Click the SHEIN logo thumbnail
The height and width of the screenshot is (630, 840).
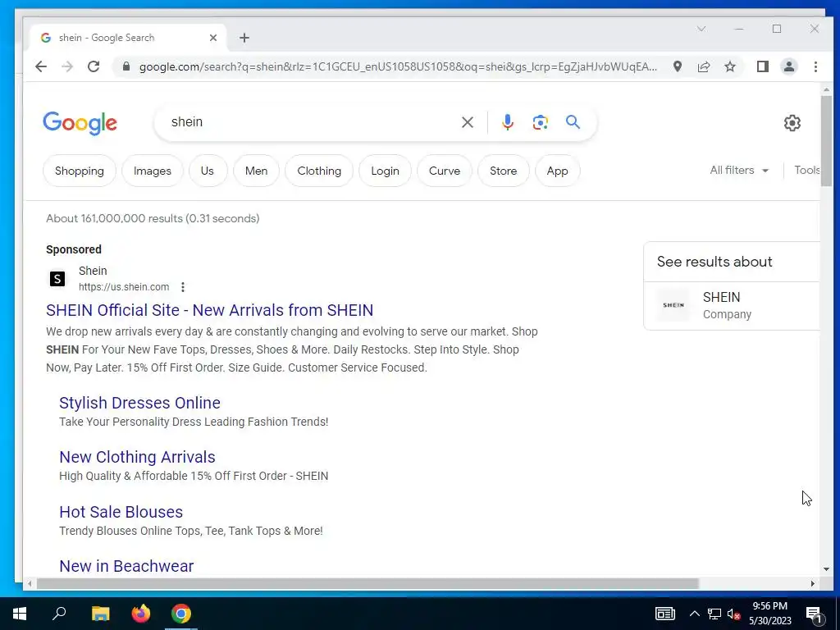(673, 305)
